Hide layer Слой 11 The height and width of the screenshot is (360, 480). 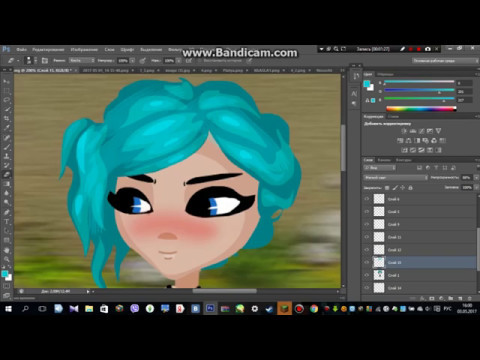pos(367,237)
